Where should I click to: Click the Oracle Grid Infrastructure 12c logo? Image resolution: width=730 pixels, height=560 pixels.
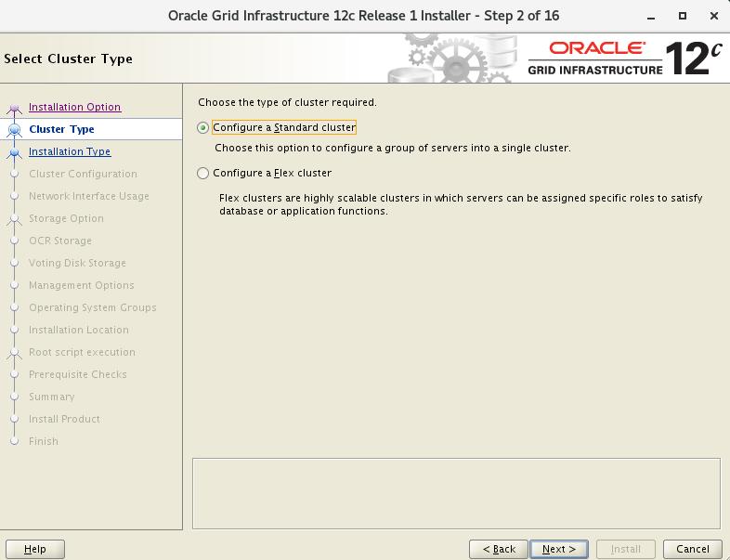tap(624, 58)
